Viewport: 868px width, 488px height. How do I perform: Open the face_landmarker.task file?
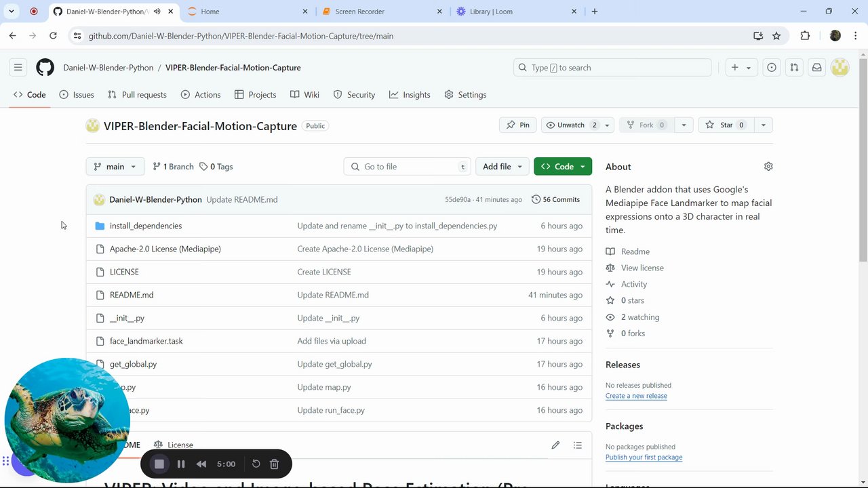click(x=146, y=341)
